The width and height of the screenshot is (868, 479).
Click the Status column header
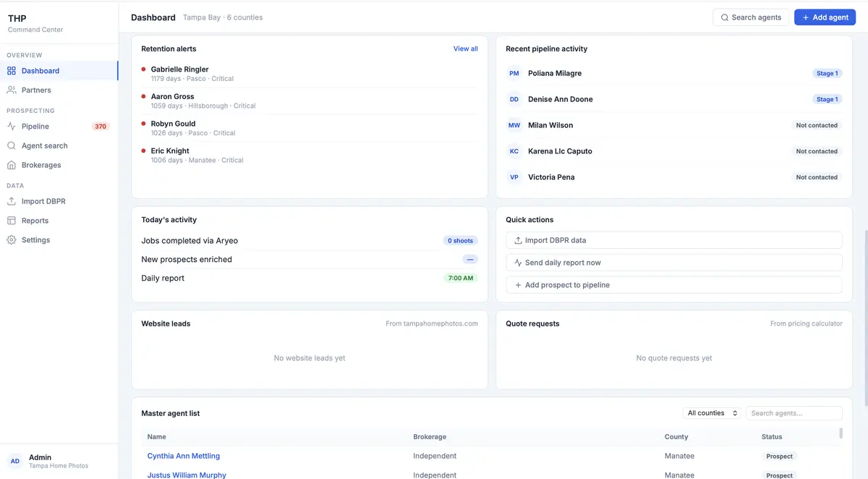(772, 437)
